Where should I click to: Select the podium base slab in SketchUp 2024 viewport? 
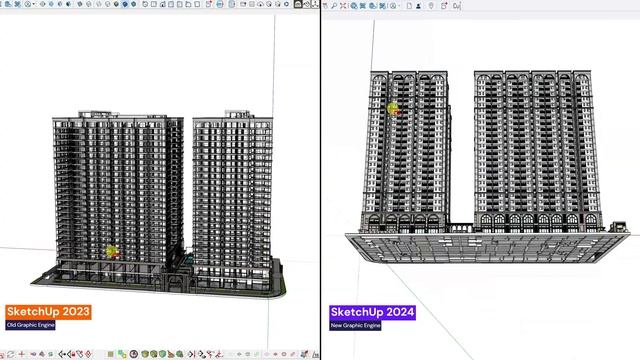pos(488,248)
